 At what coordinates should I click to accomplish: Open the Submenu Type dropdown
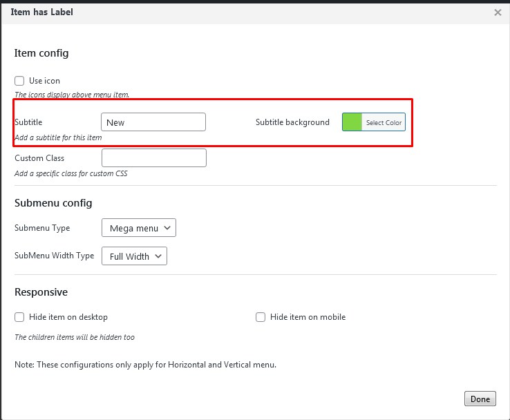pyautogui.click(x=138, y=228)
